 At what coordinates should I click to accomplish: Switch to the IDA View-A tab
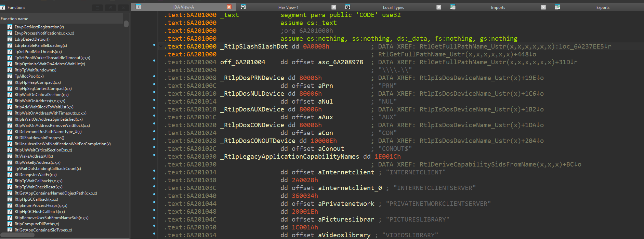click(x=183, y=7)
